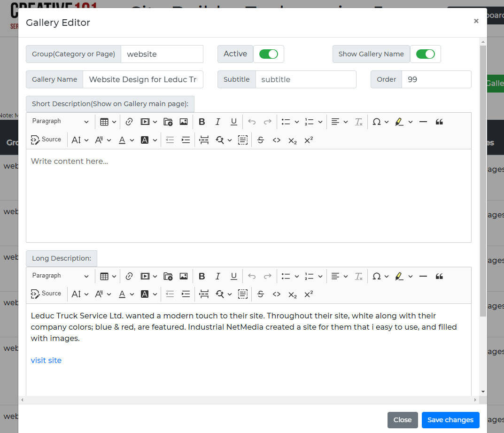Screen dimensions: 504x433
Task: Open the file manager icon in Short Description toolbar
Action: point(168,122)
